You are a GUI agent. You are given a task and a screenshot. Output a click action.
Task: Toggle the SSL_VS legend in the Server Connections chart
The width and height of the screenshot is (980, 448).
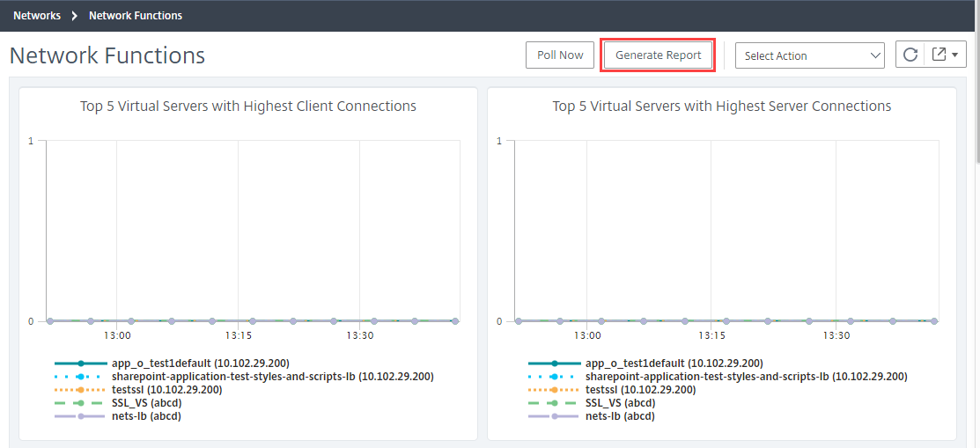pos(592,402)
